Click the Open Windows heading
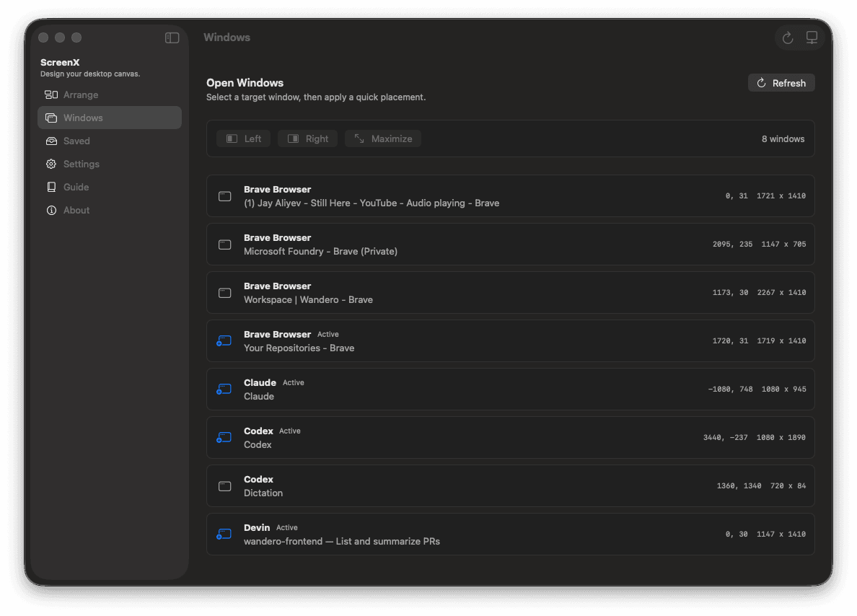Image resolution: width=857 pixels, height=616 pixels. [x=245, y=83]
